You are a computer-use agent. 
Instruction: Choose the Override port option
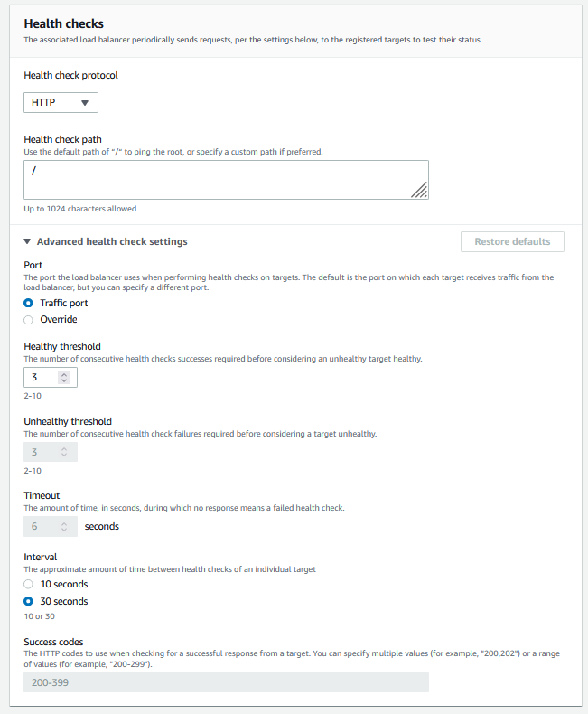pyautogui.click(x=29, y=319)
